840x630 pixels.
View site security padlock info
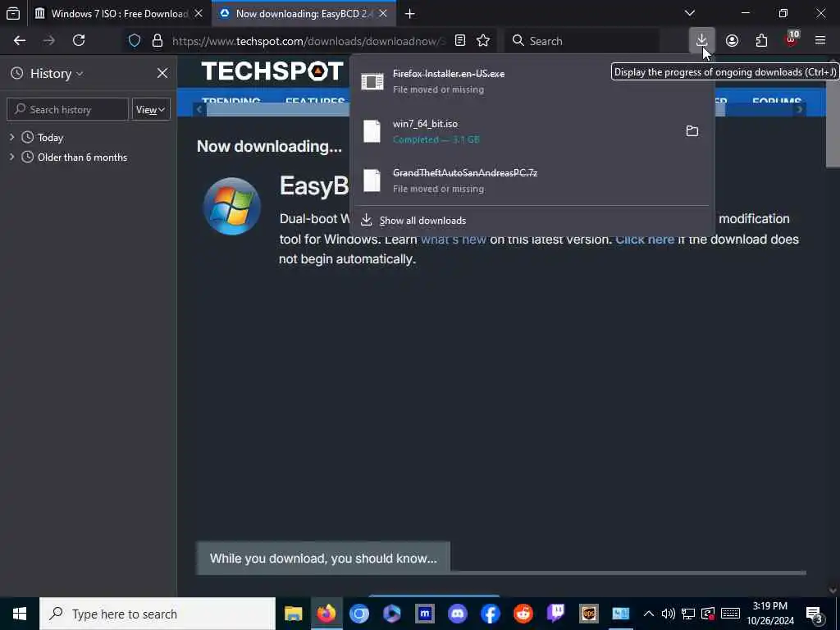157,41
